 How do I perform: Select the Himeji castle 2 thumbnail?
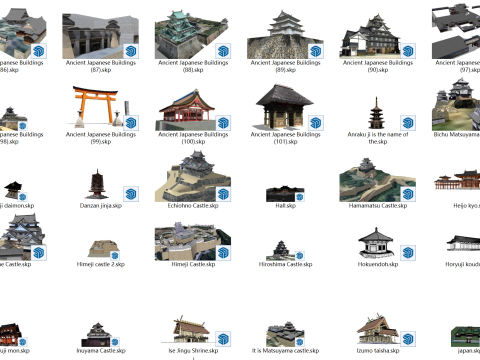coord(104,249)
